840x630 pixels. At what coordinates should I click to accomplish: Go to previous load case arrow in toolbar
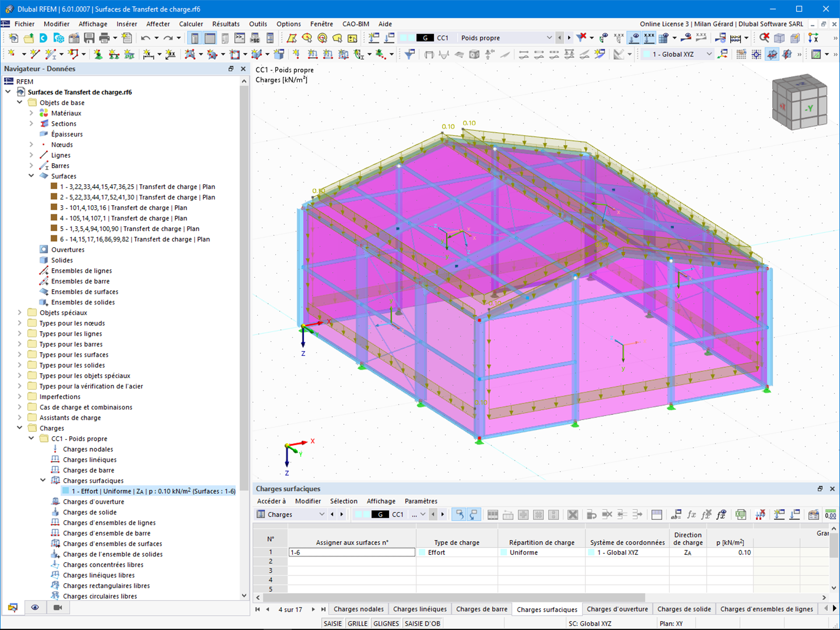coord(560,38)
